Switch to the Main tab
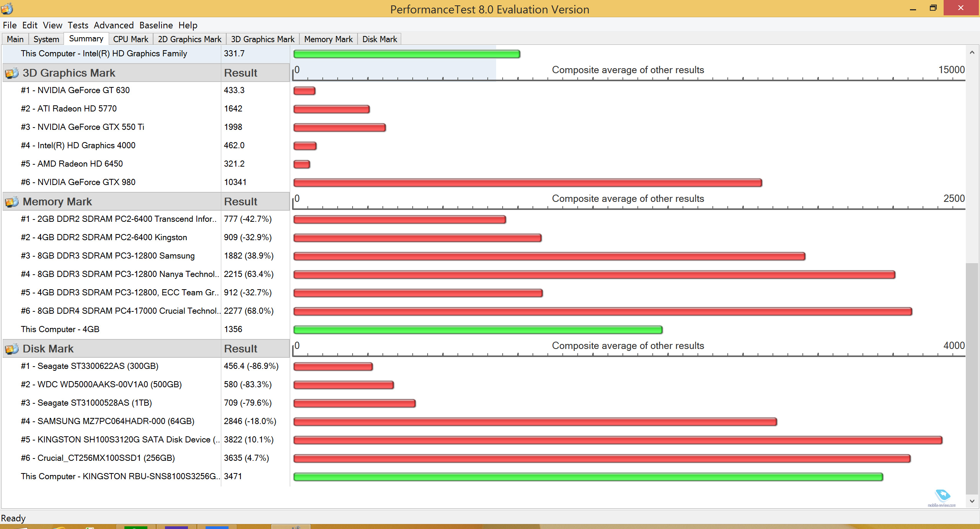Image resolution: width=980 pixels, height=529 pixels. (x=15, y=39)
